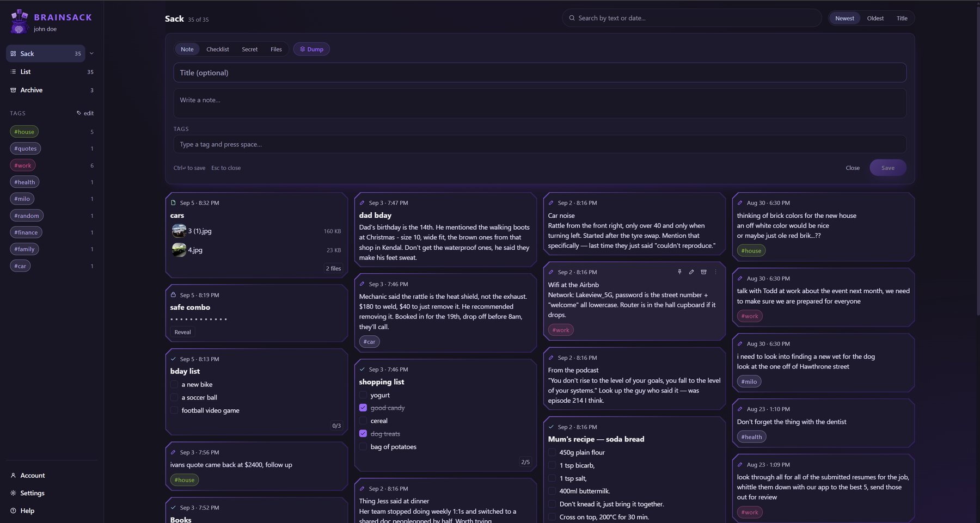
Task: Open the 3 (1).jpg thumbnail
Action: (x=179, y=231)
